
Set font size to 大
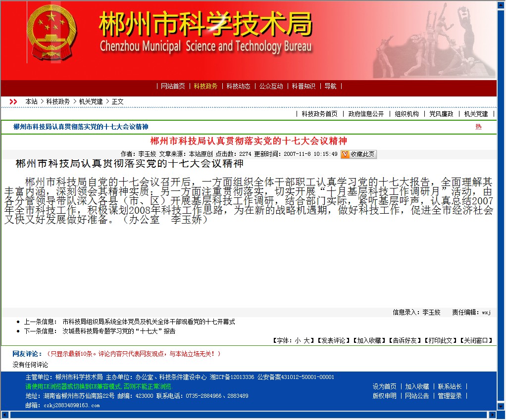click(x=306, y=340)
